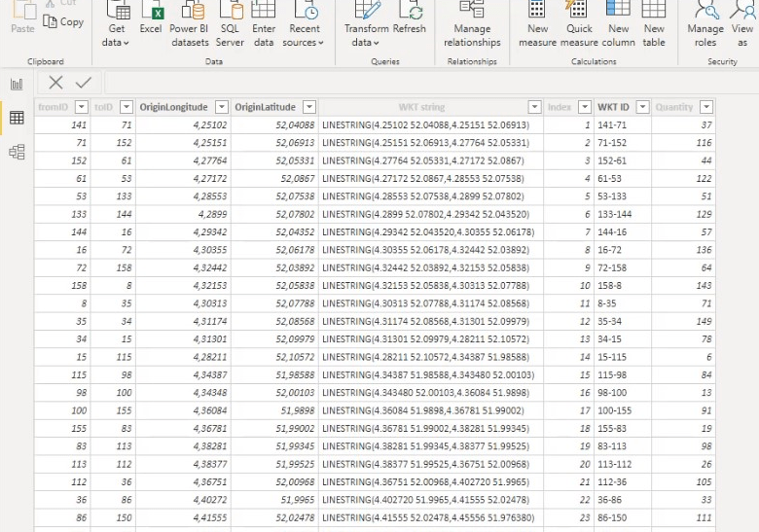This screenshot has width=759, height=532.
Task: Connect to SQL Server
Action: [230, 24]
